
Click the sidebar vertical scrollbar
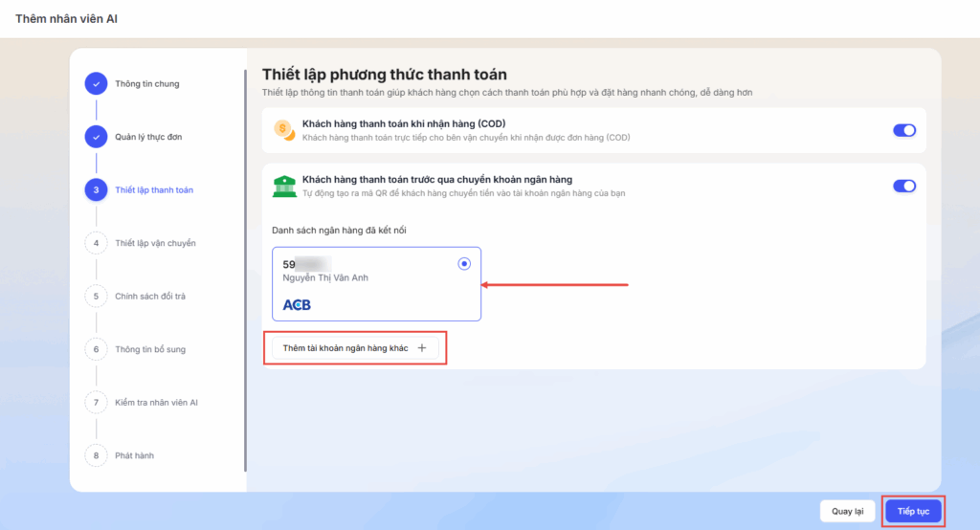tap(245, 268)
